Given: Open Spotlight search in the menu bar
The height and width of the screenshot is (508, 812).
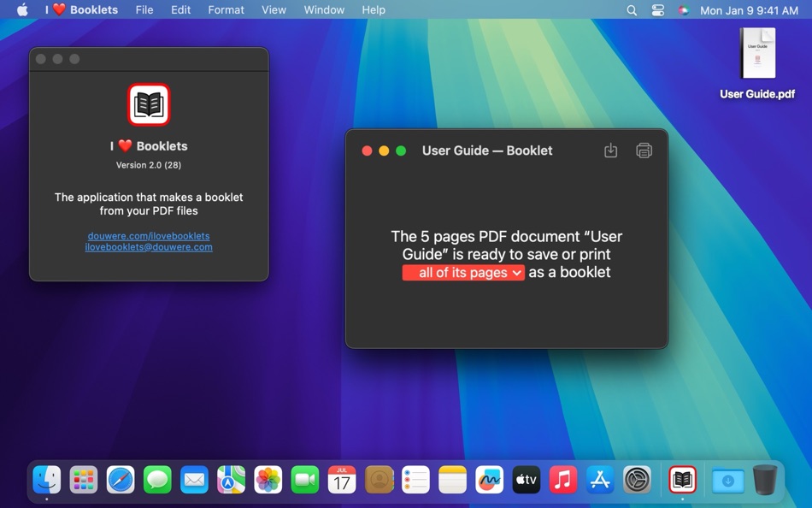Looking at the screenshot, I should point(631,10).
